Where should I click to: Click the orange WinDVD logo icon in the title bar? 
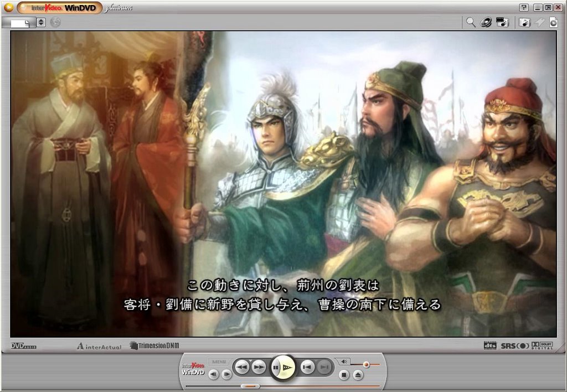click(9, 7)
